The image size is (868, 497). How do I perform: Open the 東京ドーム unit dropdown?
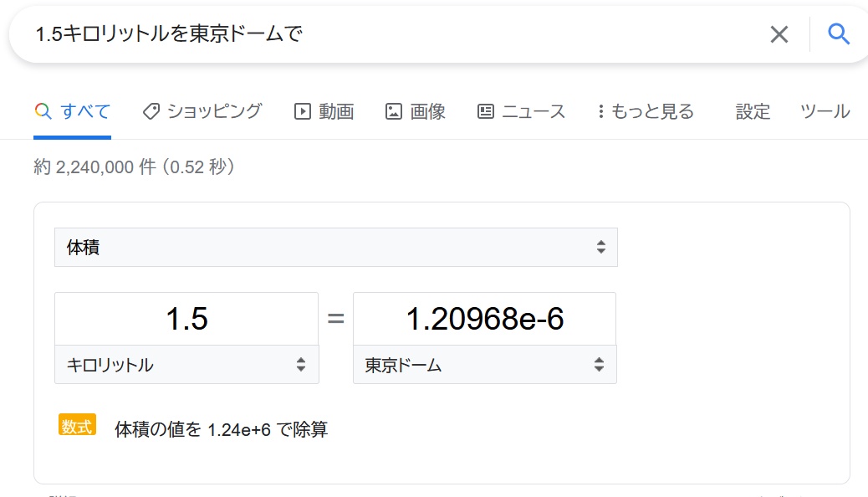coord(485,365)
